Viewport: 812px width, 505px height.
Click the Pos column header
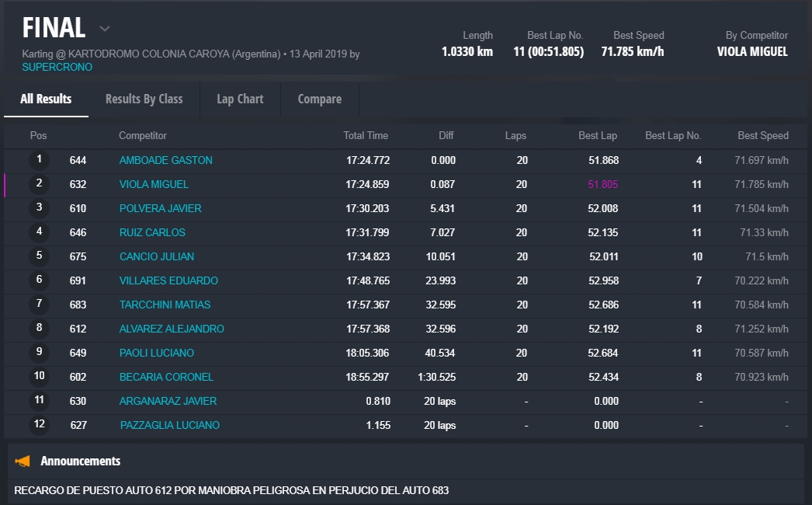point(38,135)
